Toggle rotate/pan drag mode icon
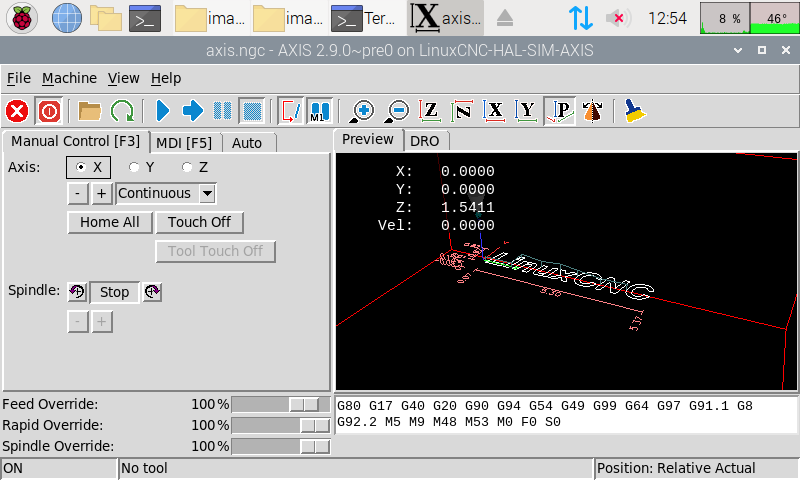 click(592, 111)
